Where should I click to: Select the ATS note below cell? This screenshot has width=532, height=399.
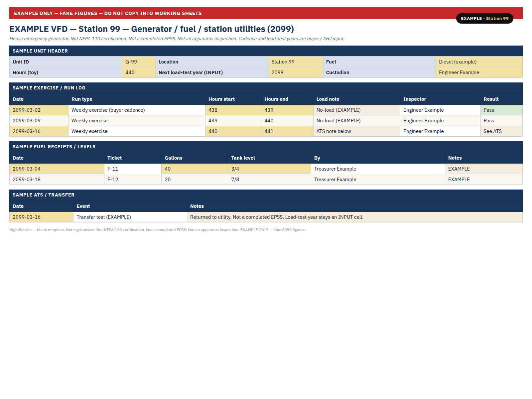(x=356, y=131)
